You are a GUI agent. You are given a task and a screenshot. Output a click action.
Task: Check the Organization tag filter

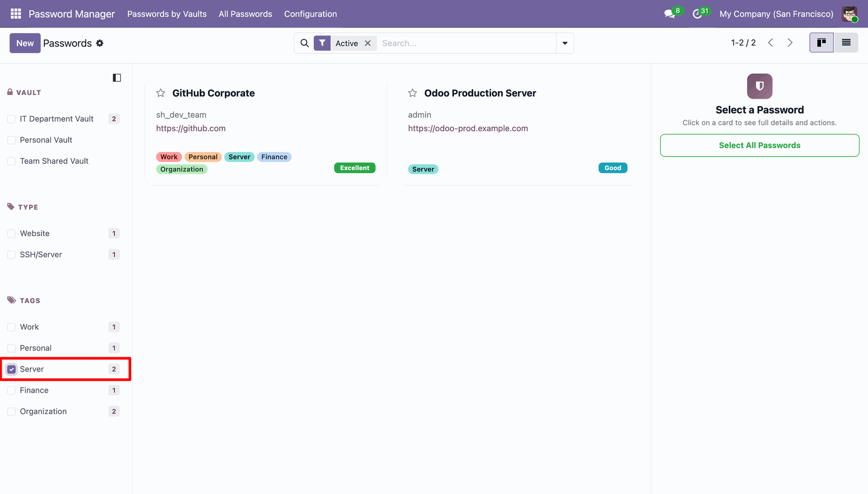coord(12,412)
